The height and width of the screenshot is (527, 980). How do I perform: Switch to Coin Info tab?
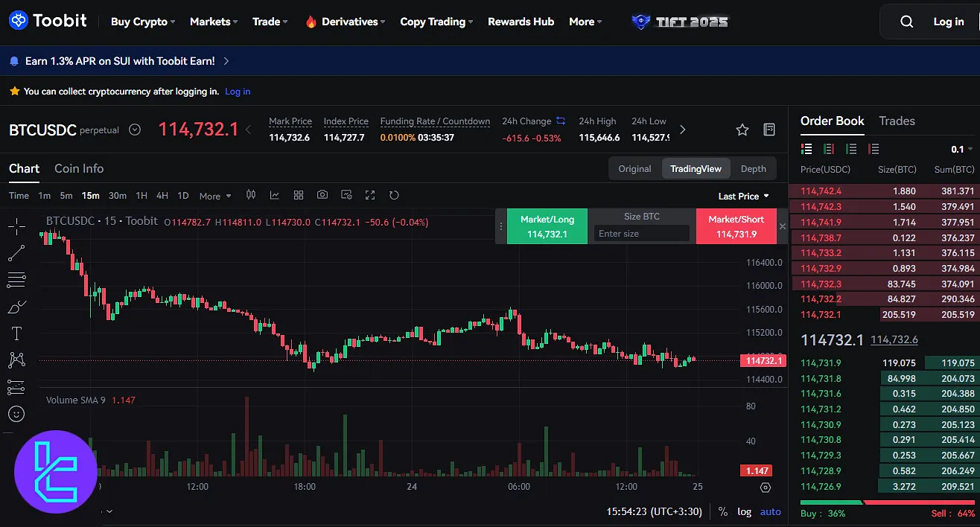pyautogui.click(x=79, y=169)
